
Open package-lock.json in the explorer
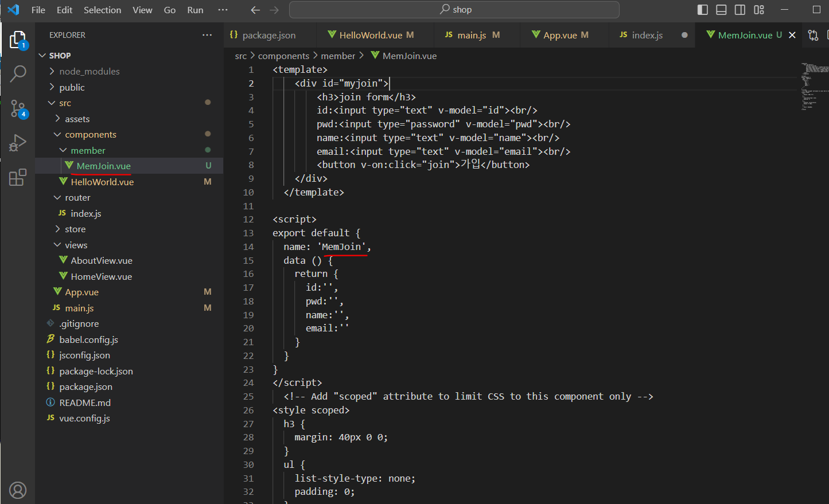[x=130, y=371]
